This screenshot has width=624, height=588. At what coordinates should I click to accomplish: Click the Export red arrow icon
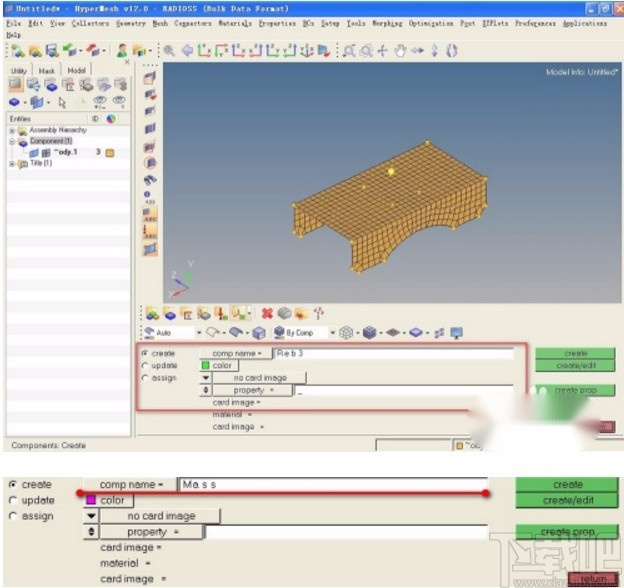[x=92, y=51]
